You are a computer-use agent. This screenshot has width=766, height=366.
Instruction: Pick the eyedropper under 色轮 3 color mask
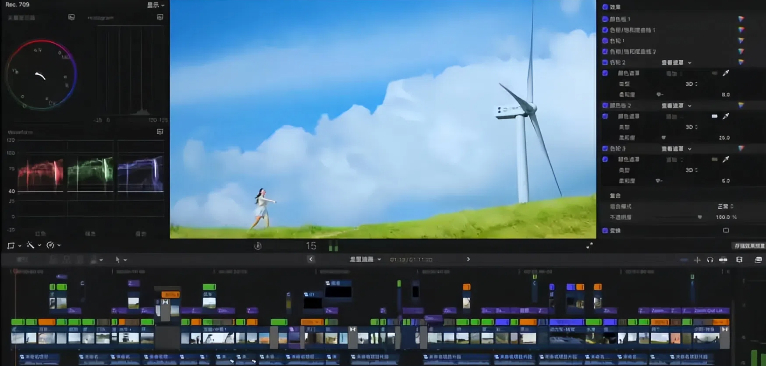coord(726,159)
